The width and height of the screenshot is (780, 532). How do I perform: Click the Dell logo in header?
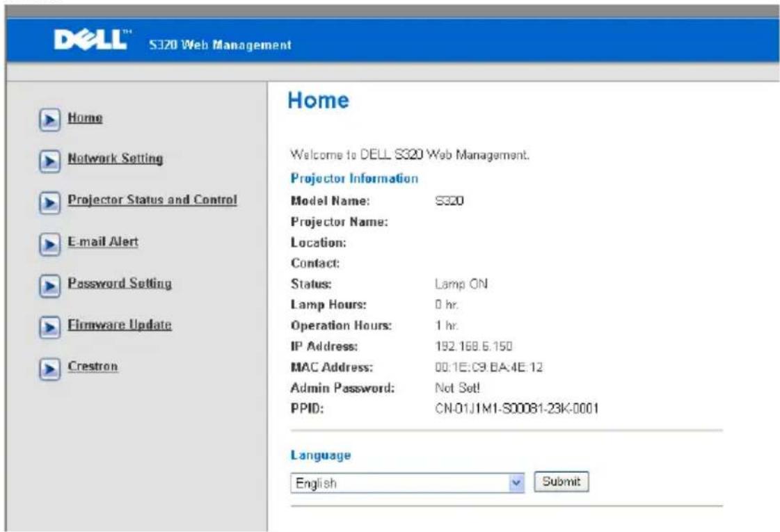[x=92, y=40]
